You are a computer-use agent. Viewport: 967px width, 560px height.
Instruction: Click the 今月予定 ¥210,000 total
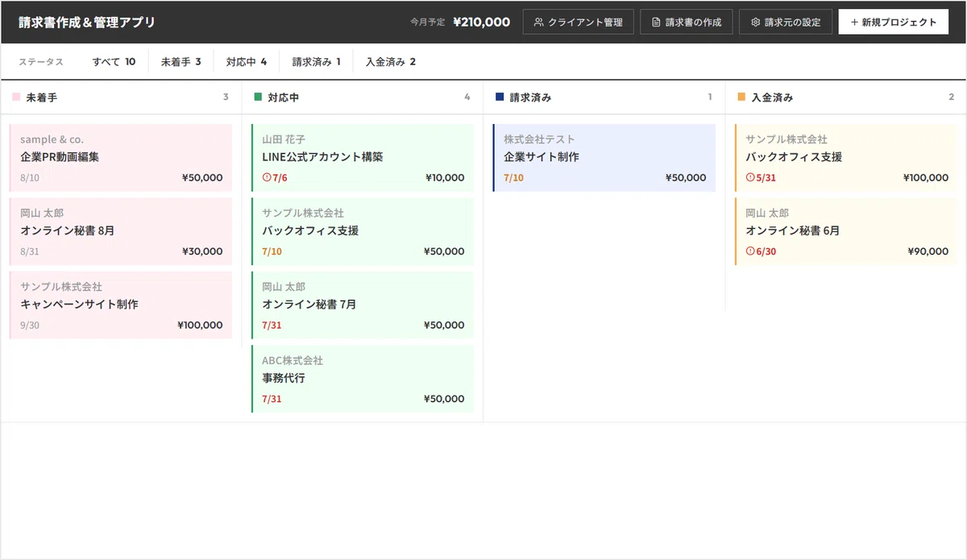click(x=460, y=23)
